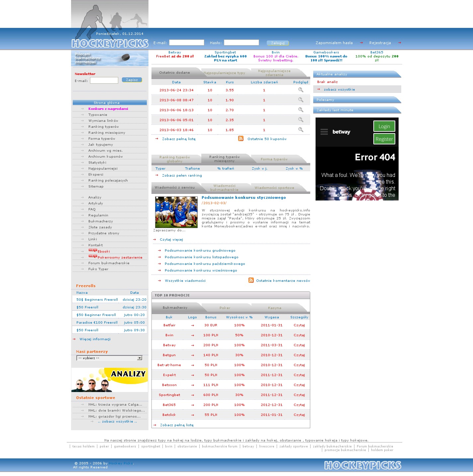Open zobacz wszystkie under Aktualne analizy
Image resolution: width=473 pixels, height=476 pixels.
[339, 89]
